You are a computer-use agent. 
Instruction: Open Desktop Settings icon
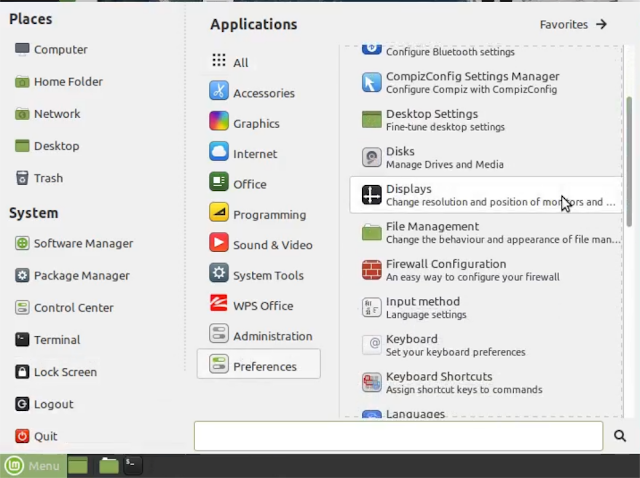point(371,120)
